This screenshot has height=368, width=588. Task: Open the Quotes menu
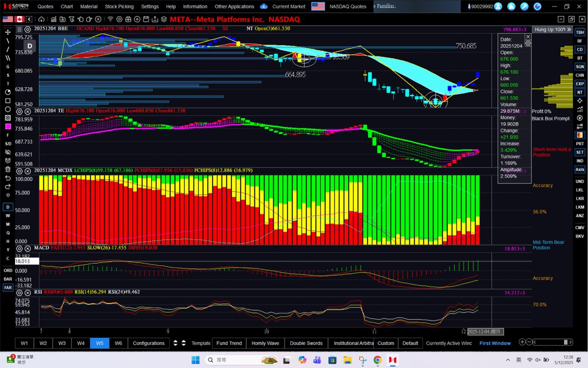(46, 6)
